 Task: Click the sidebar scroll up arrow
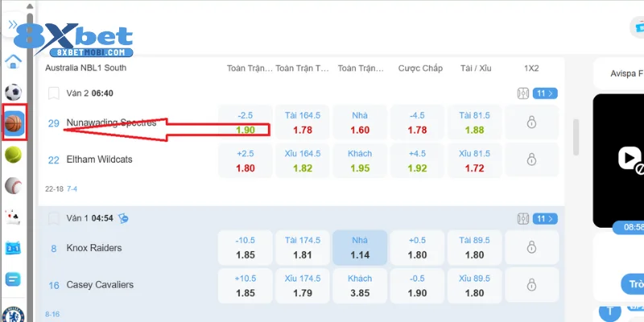click(30, 6)
